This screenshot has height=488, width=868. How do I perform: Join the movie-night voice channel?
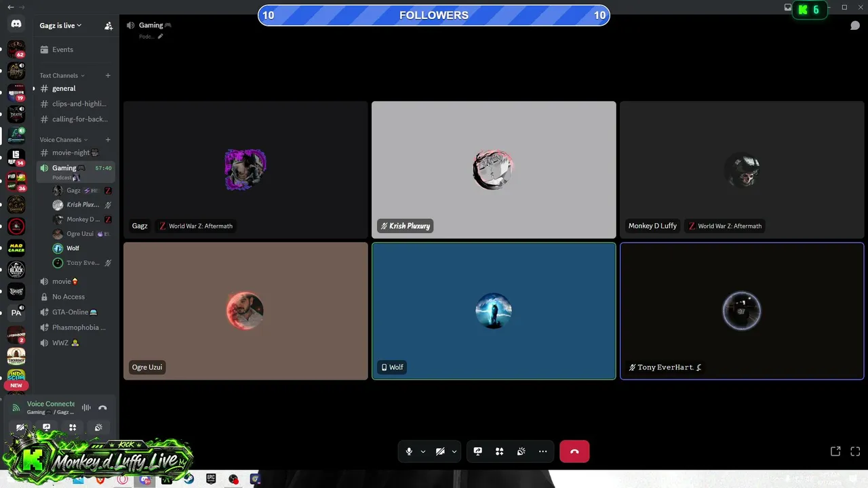point(75,152)
